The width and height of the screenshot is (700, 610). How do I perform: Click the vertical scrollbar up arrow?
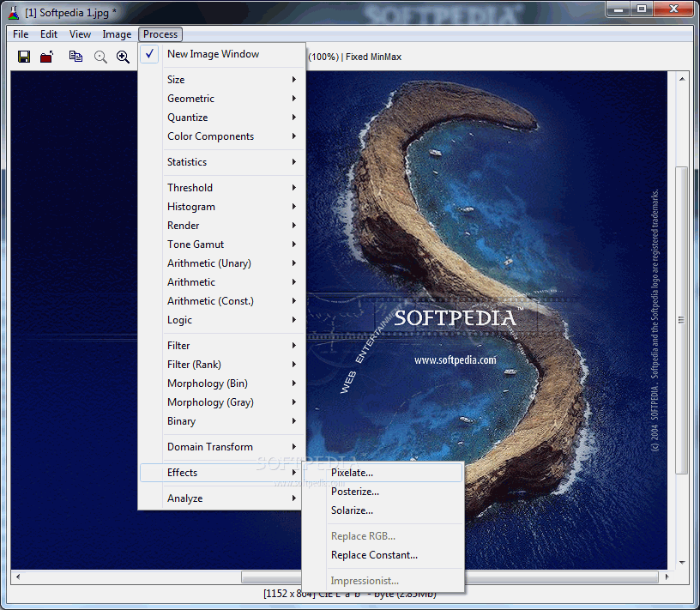click(682, 80)
